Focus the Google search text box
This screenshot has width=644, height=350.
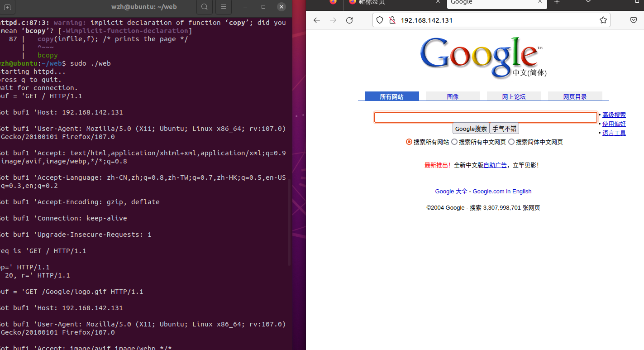(x=486, y=117)
